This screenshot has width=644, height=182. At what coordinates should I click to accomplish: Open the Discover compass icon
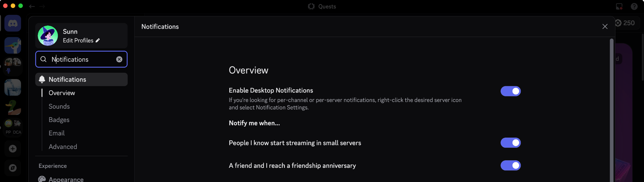point(13,168)
